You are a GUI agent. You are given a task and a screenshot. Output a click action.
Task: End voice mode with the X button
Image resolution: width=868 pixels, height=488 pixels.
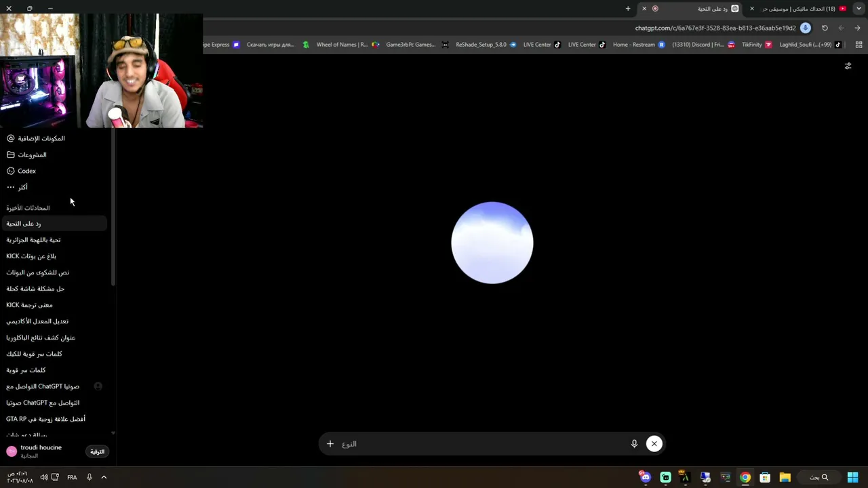point(654,444)
